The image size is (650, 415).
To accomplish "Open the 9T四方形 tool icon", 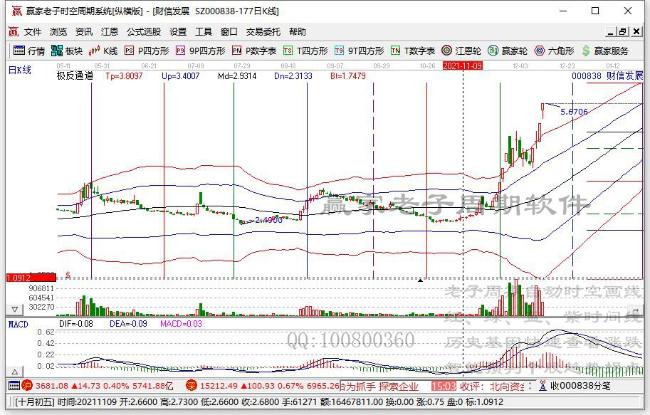I will click(x=339, y=51).
